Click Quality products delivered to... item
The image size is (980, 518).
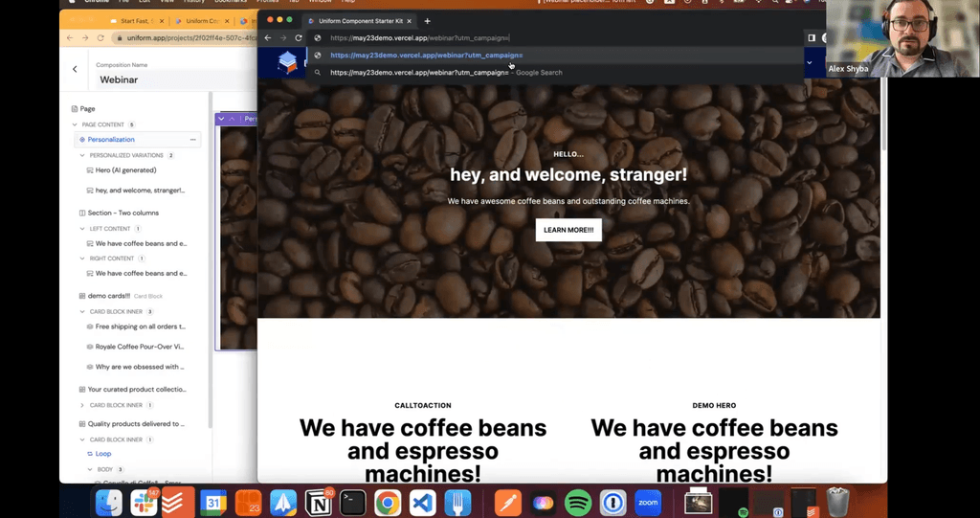pyautogui.click(x=136, y=423)
